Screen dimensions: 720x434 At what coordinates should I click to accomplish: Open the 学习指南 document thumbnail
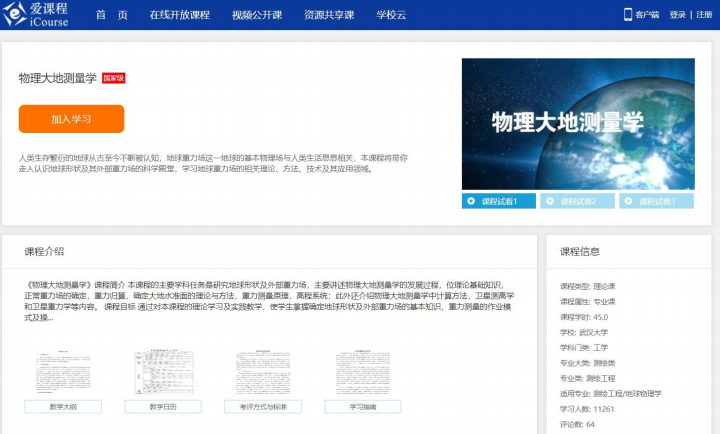click(362, 371)
